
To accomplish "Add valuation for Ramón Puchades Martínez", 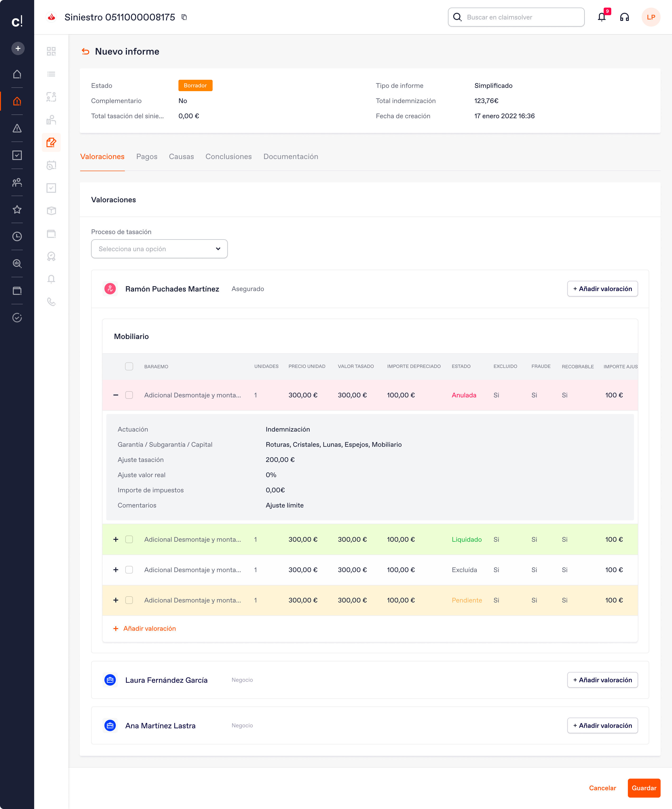I will tap(602, 289).
